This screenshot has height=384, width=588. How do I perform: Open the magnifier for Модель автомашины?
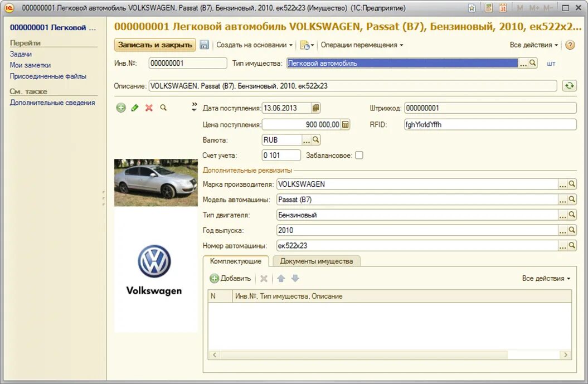(571, 200)
